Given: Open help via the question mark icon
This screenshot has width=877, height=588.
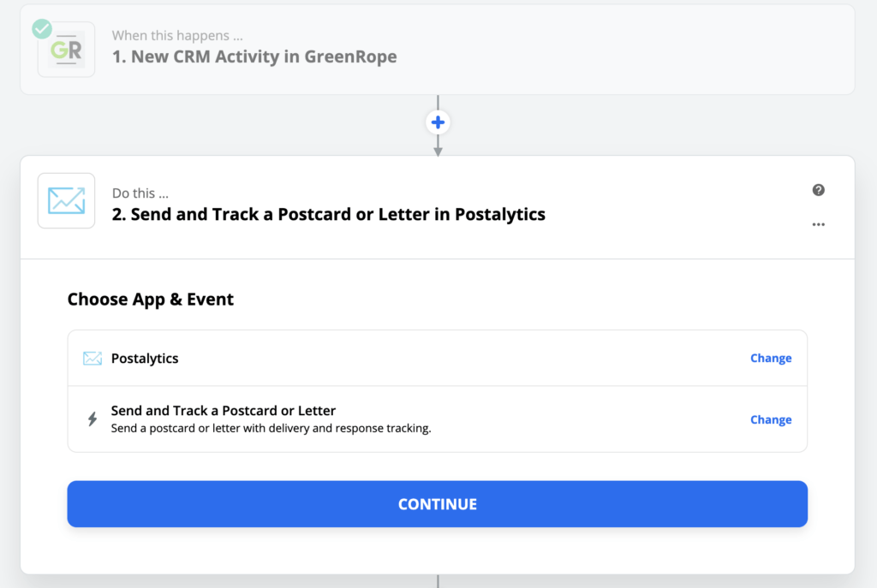Looking at the screenshot, I should pyautogui.click(x=818, y=190).
